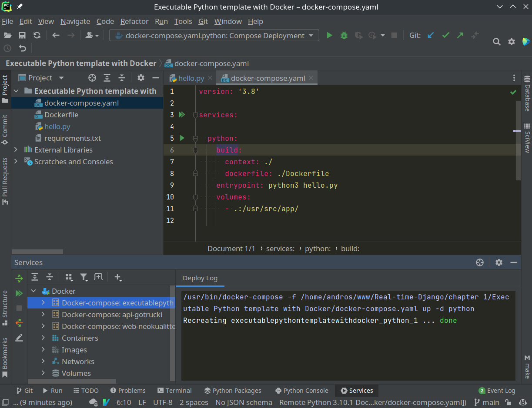The height and width of the screenshot is (408, 532).
Task: Open Services group-by options
Action: pyautogui.click(x=69, y=277)
